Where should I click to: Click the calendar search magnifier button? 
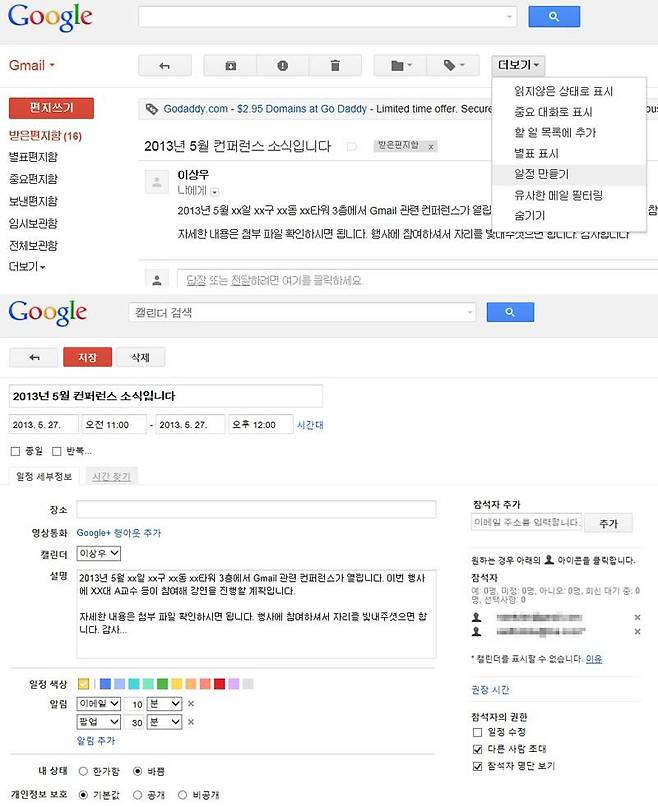[510, 312]
